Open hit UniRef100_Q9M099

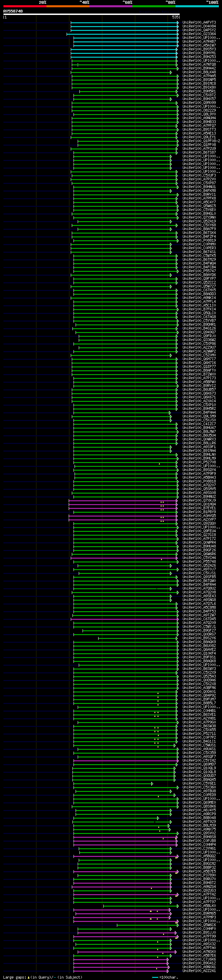199,103
